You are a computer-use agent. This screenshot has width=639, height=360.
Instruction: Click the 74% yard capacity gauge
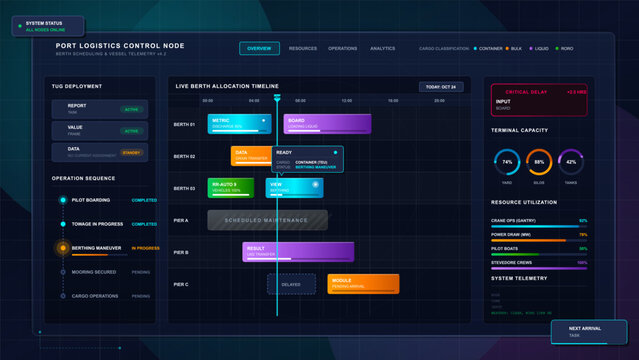(x=507, y=162)
